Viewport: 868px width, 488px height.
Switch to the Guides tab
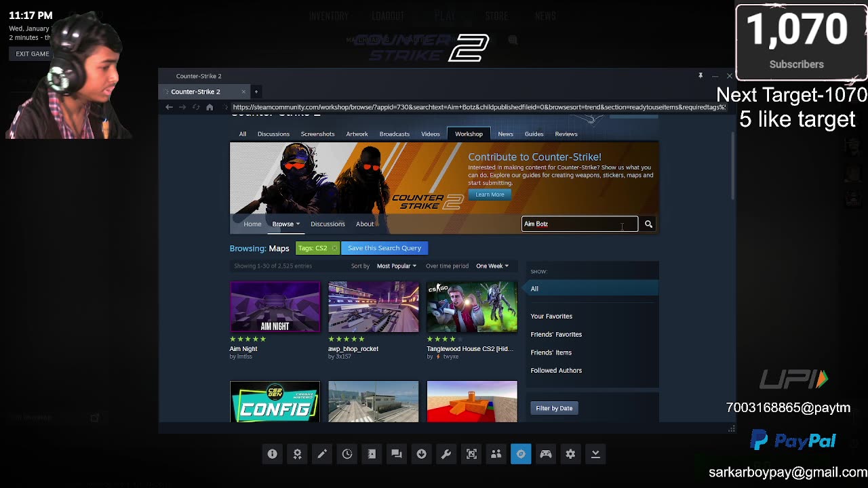534,134
